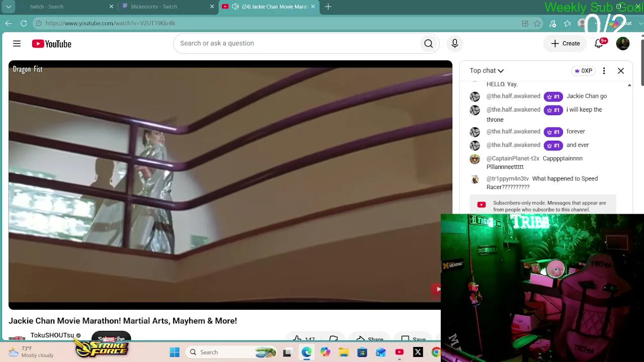Open the media control music icon
The image size is (644, 362).
[x=552, y=23]
